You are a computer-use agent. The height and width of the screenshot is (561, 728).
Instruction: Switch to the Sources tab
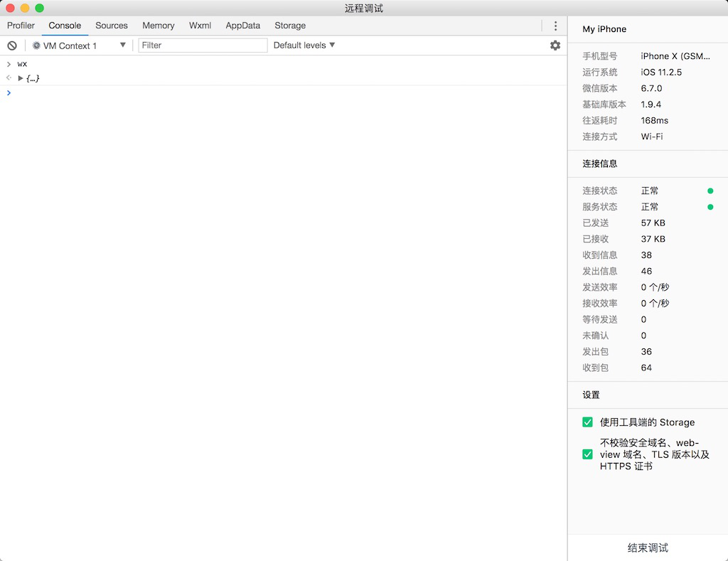112,26
